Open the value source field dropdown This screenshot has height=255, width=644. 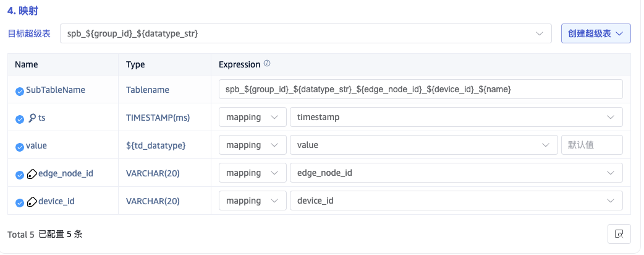(423, 145)
